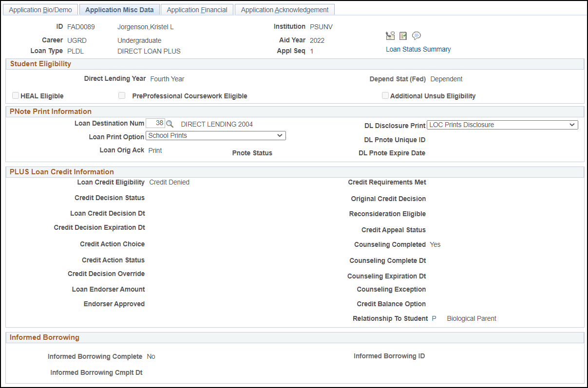Enable Additional Unsub Eligibility
Image resolution: width=588 pixels, height=388 pixels.
(385, 95)
